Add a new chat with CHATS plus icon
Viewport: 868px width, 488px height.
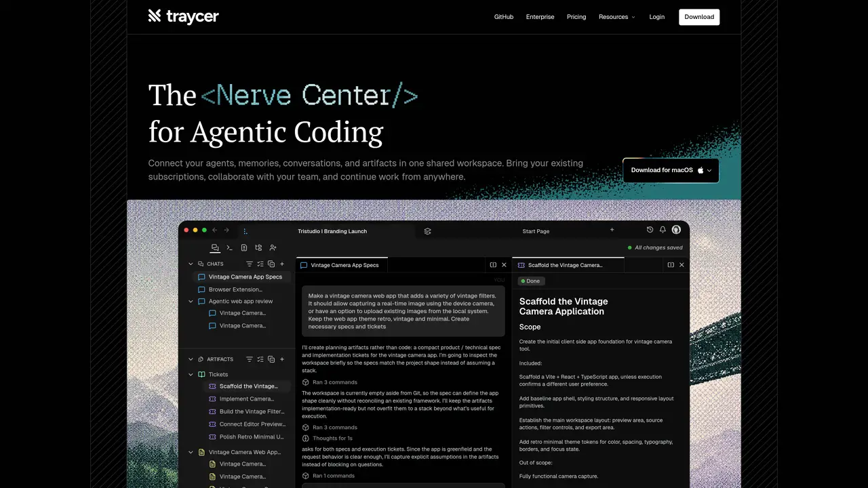click(x=282, y=264)
